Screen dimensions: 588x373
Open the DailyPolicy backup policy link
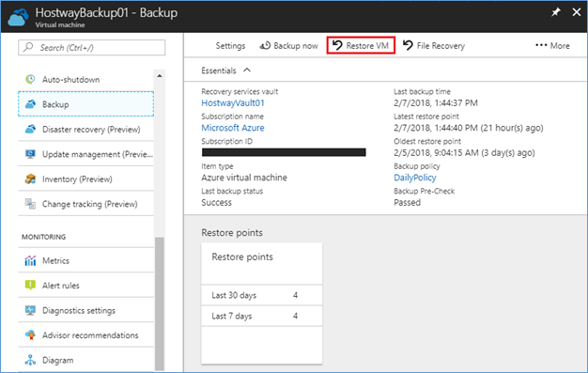point(415,178)
